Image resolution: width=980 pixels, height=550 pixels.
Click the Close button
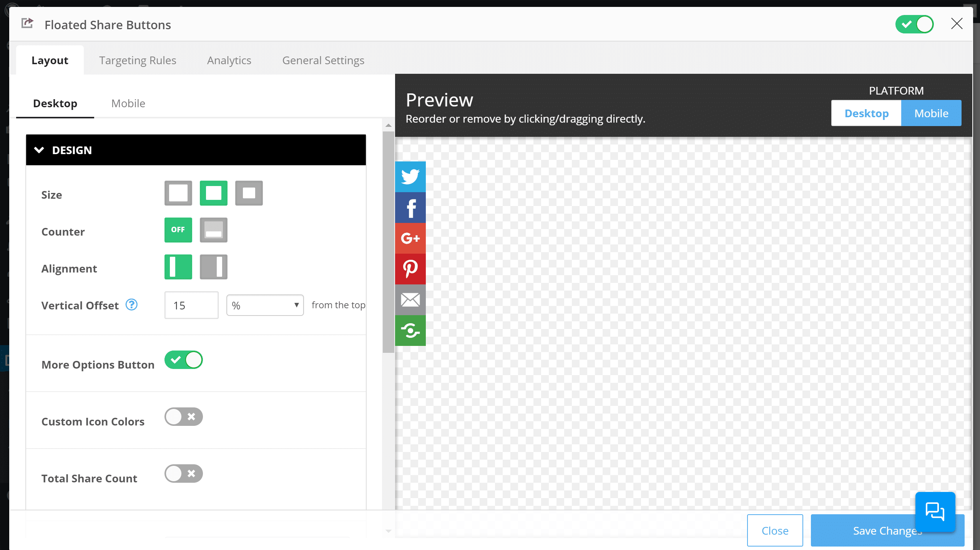coord(775,530)
